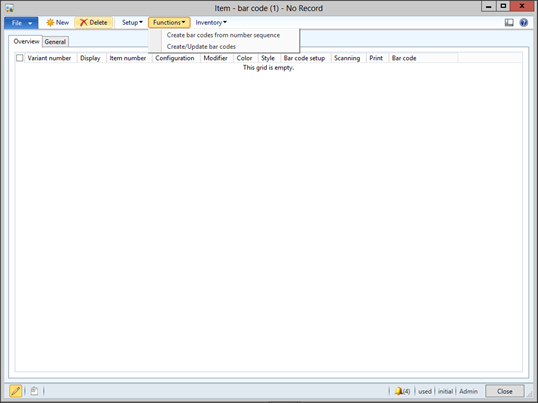Click the Style column header
The width and height of the screenshot is (538, 403).
(x=269, y=58)
